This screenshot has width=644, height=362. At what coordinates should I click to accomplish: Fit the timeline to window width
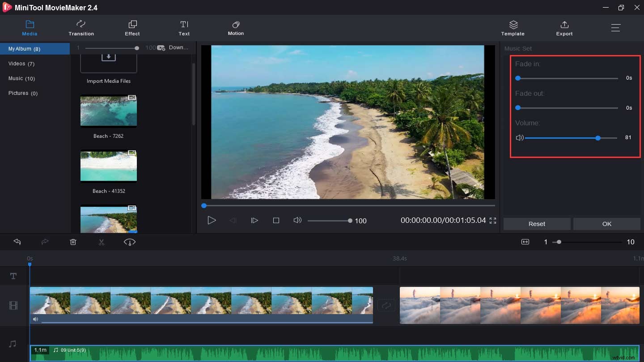point(525,242)
